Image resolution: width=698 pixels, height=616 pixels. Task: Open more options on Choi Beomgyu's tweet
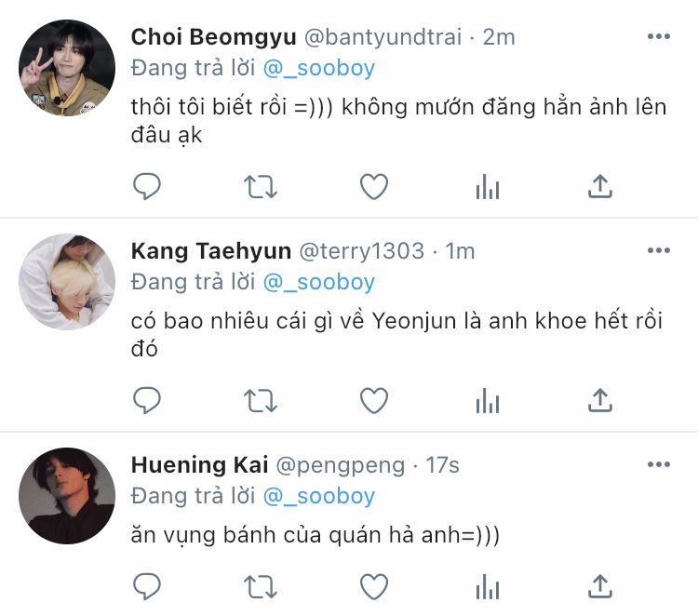(x=659, y=36)
